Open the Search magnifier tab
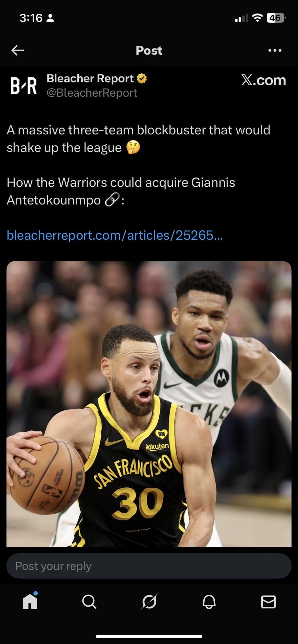 tap(89, 602)
